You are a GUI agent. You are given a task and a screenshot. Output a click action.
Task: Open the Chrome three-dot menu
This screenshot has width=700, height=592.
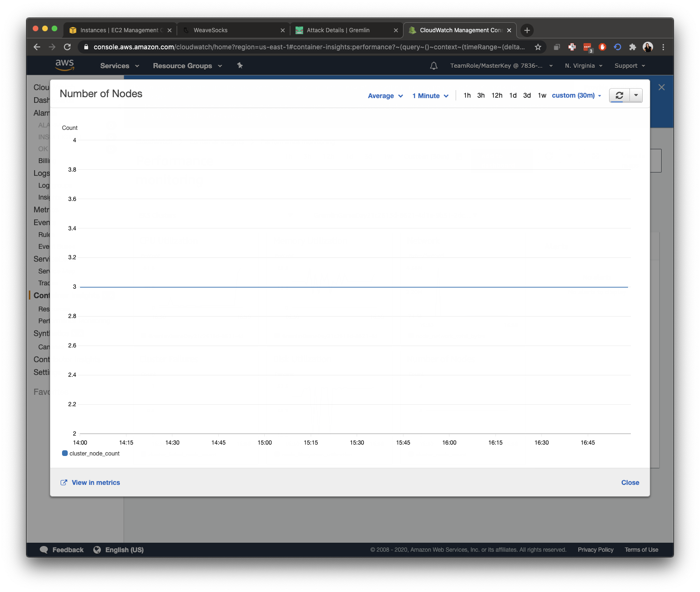(x=663, y=47)
